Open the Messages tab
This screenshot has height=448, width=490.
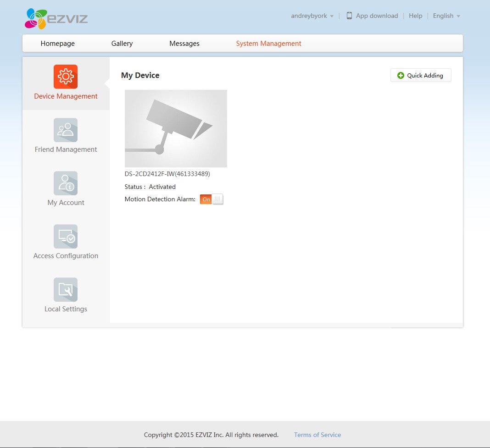coord(184,44)
